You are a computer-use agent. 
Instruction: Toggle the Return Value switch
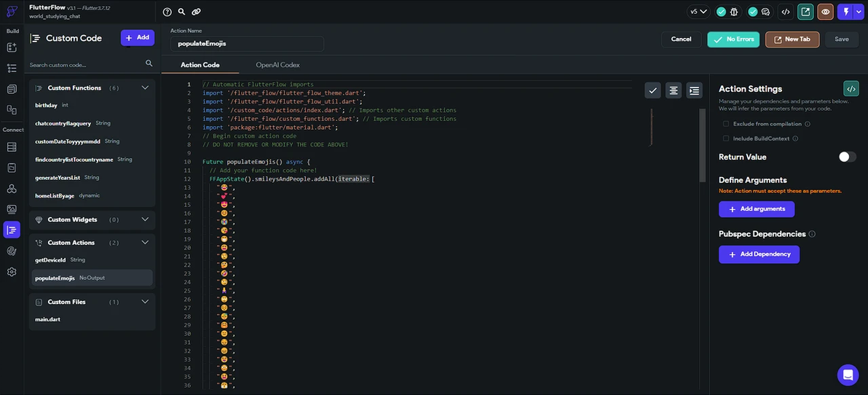[x=847, y=157]
